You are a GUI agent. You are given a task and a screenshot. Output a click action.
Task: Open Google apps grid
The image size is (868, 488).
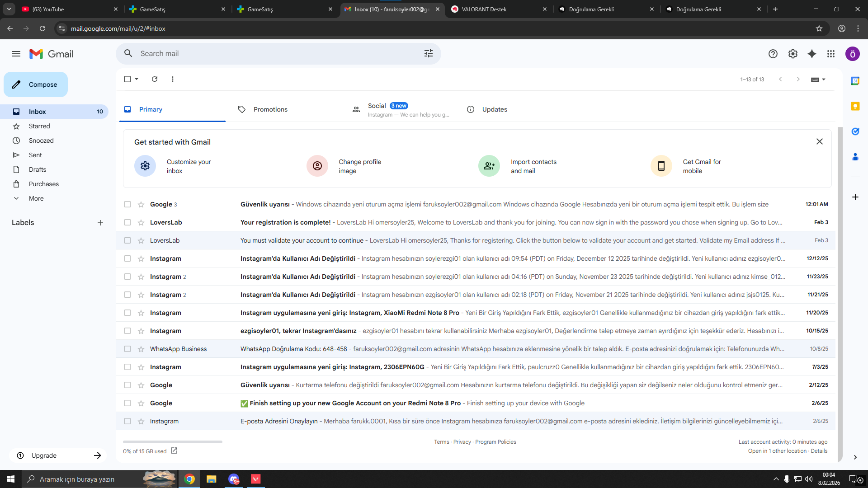831,54
